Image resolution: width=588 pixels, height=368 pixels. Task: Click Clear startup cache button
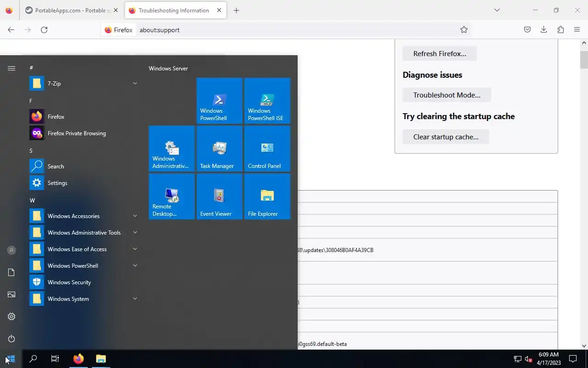(x=446, y=137)
